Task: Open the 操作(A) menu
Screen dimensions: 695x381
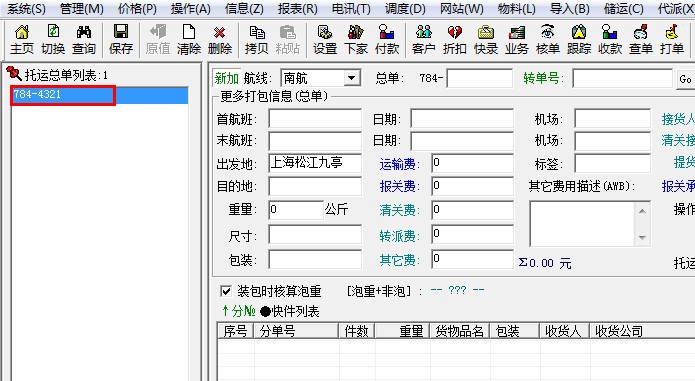Action: (x=191, y=8)
